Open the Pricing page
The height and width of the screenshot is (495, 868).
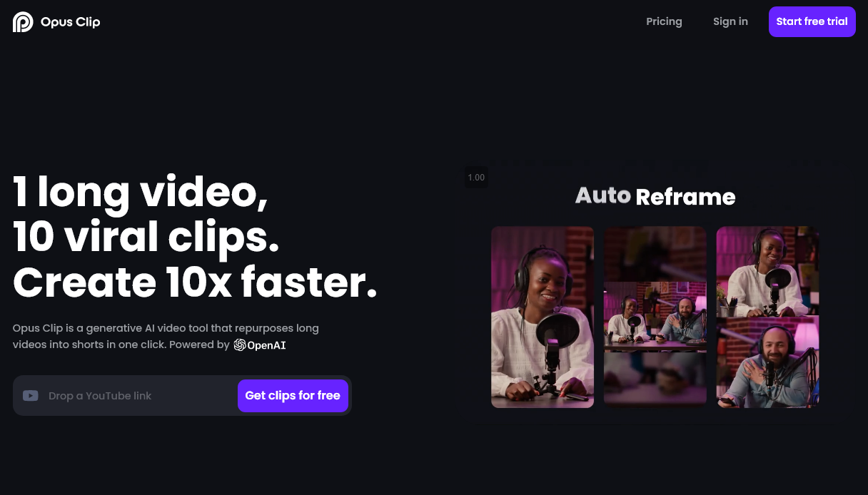click(664, 21)
